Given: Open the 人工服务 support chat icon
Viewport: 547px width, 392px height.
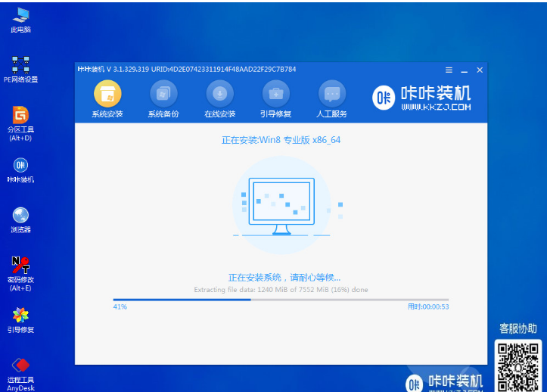Looking at the screenshot, I should [331, 95].
